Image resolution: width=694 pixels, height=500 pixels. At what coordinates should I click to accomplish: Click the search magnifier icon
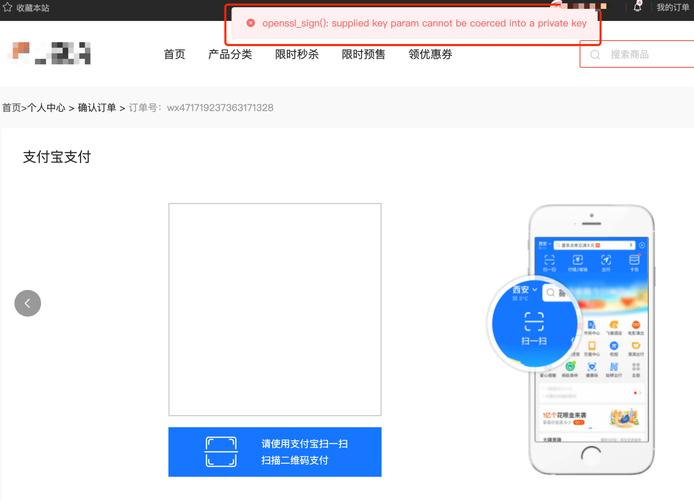595,54
